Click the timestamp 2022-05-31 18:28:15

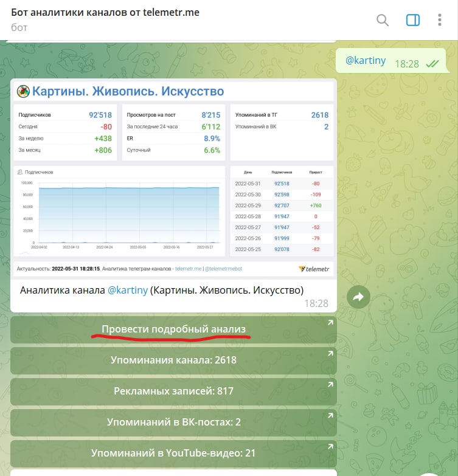click(x=75, y=269)
